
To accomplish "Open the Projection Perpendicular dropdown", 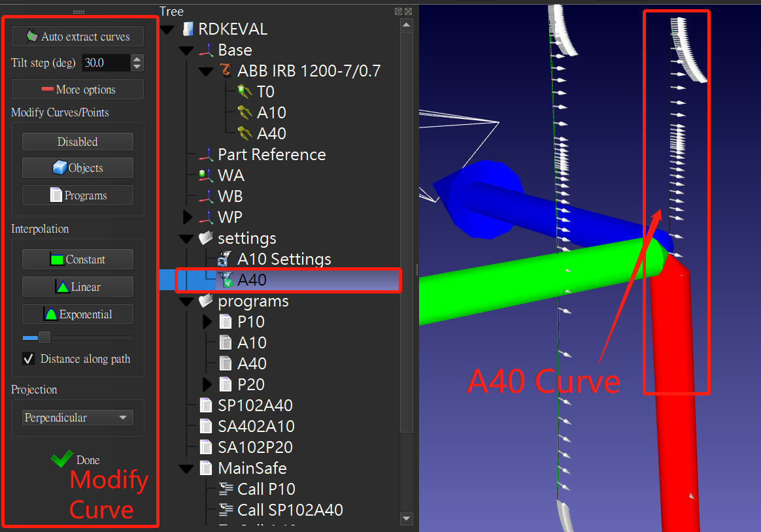I will [78, 418].
